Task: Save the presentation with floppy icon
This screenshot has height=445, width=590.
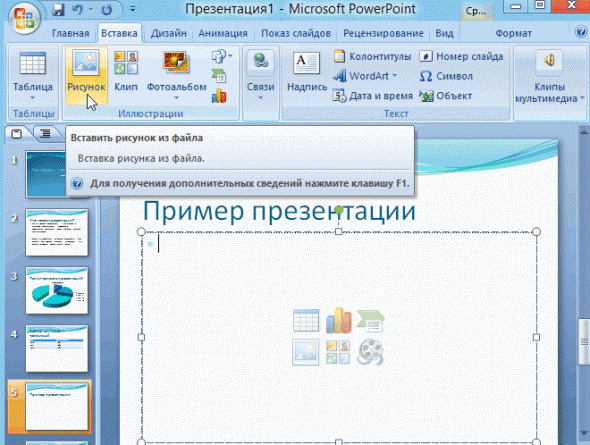Action: (58, 9)
